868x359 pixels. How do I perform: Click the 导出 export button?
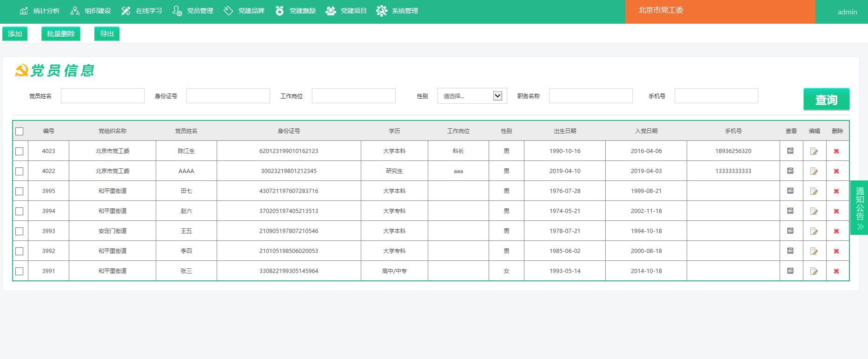point(107,33)
